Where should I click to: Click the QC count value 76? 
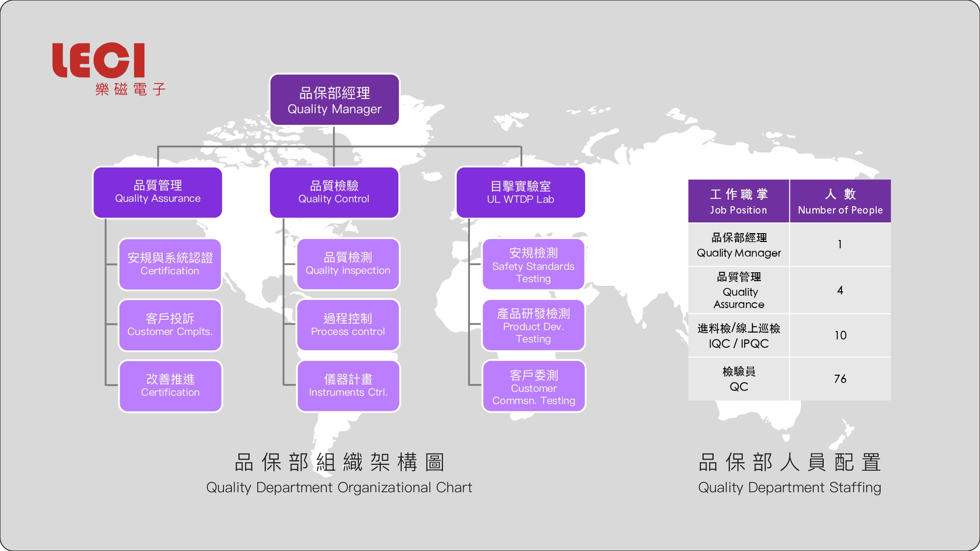coord(840,379)
